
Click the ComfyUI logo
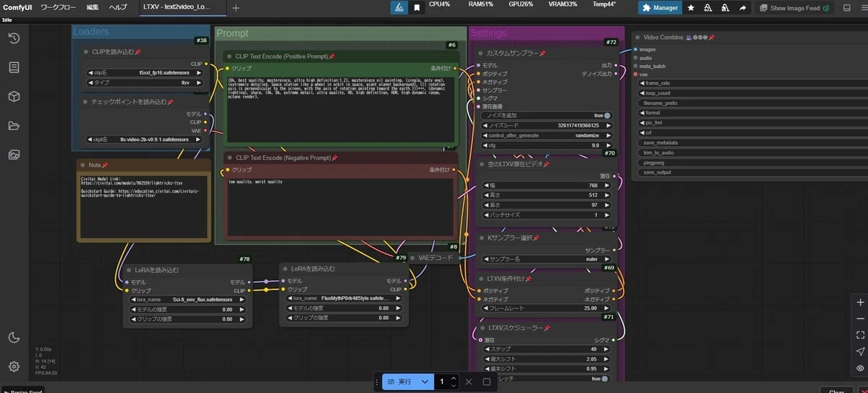pyautogui.click(x=17, y=7)
